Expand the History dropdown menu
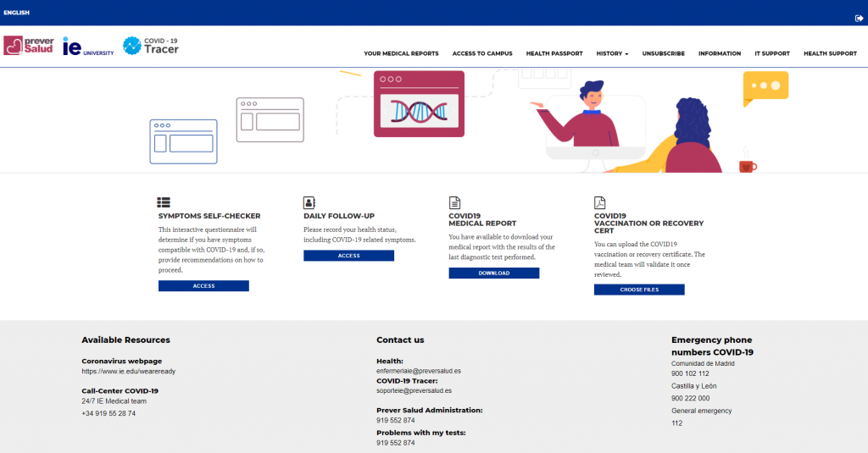The image size is (868, 453). point(612,53)
